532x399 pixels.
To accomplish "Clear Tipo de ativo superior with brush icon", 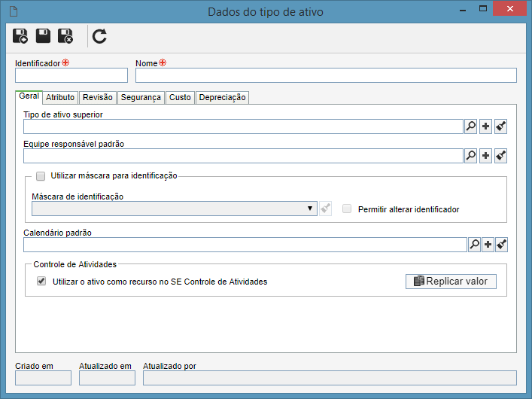I will click(500, 126).
